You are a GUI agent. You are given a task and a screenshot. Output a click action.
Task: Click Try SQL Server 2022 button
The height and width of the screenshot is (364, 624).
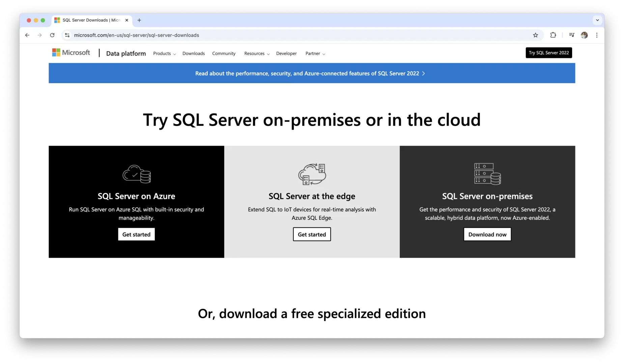(549, 53)
